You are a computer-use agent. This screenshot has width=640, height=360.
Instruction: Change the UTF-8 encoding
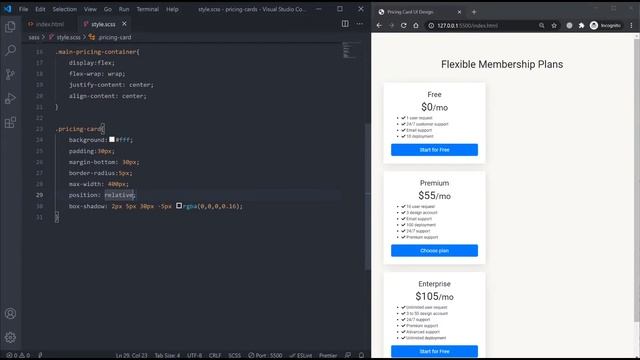click(x=194, y=356)
